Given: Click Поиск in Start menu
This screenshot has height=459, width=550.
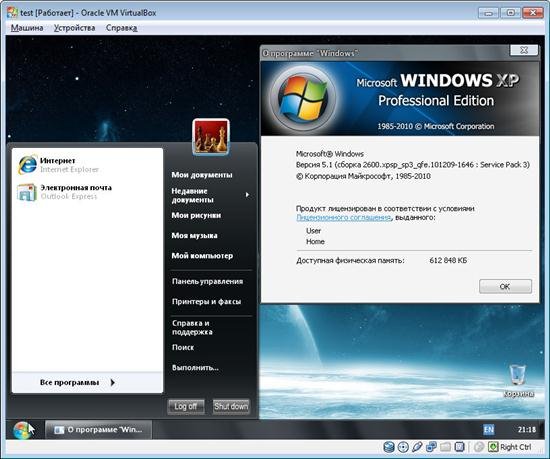Looking at the screenshot, I should coord(183,347).
